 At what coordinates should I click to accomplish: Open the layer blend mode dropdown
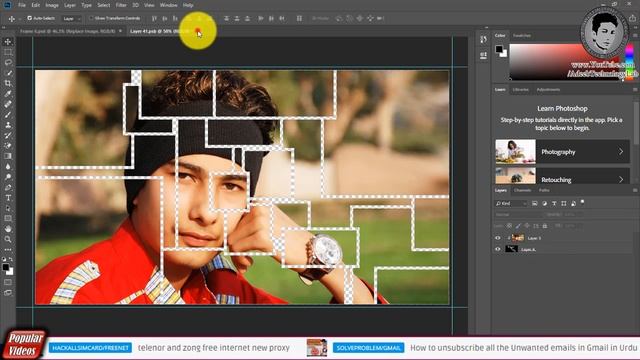tap(518, 215)
